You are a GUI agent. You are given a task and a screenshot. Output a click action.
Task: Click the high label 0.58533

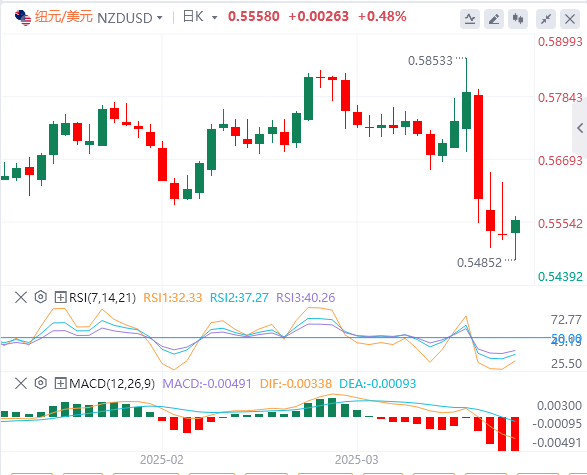click(430, 61)
